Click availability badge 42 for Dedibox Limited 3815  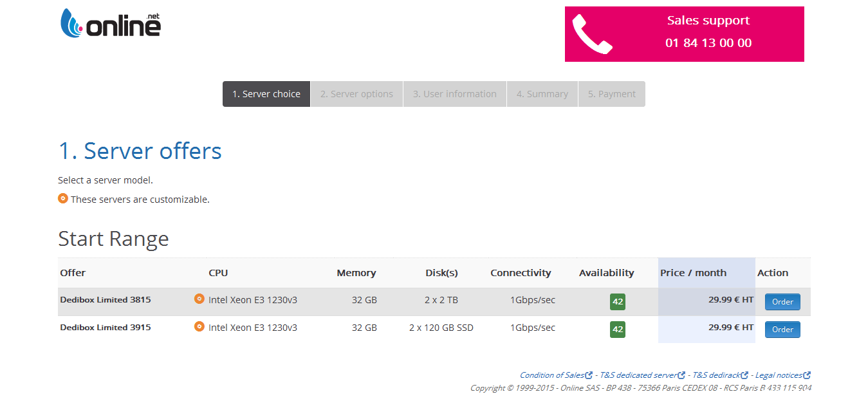pos(618,302)
